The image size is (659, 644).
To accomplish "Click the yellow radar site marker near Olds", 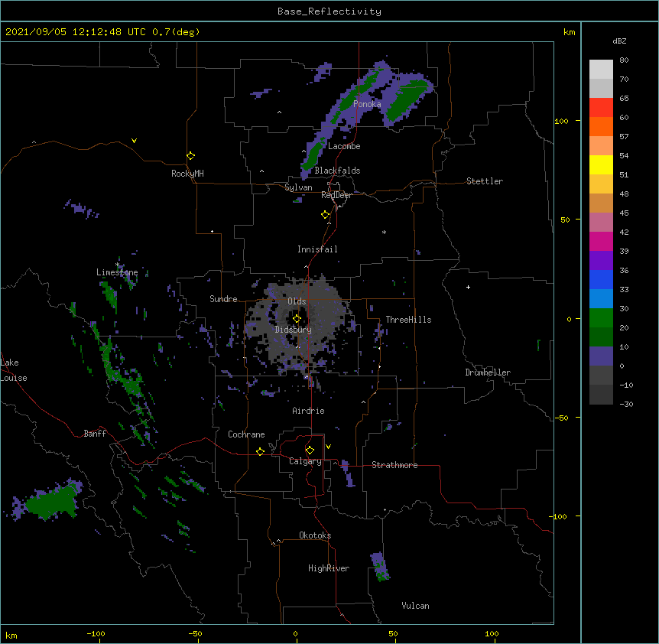I will coord(297,318).
